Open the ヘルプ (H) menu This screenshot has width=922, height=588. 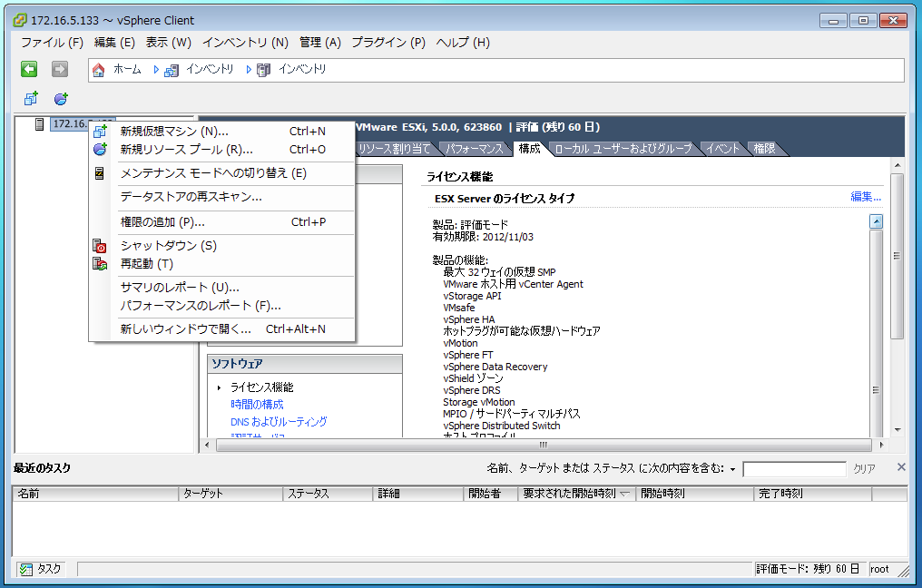[x=463, y=43]
